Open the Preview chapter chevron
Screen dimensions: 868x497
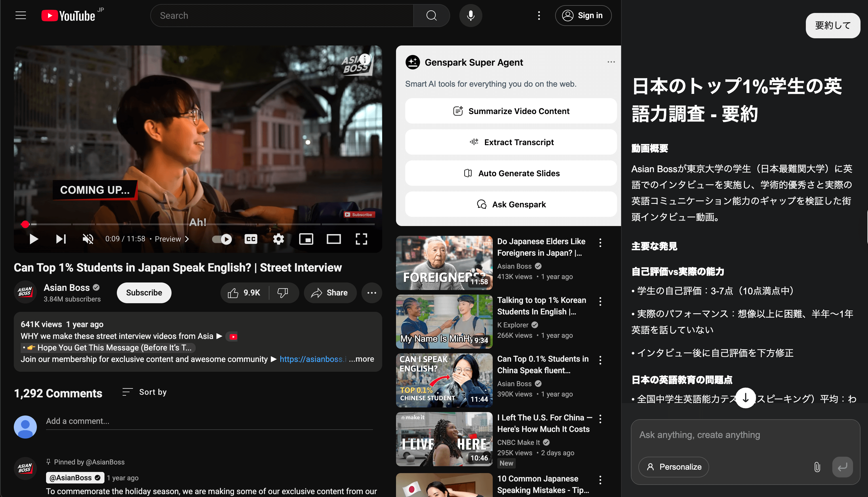point(187,239)
